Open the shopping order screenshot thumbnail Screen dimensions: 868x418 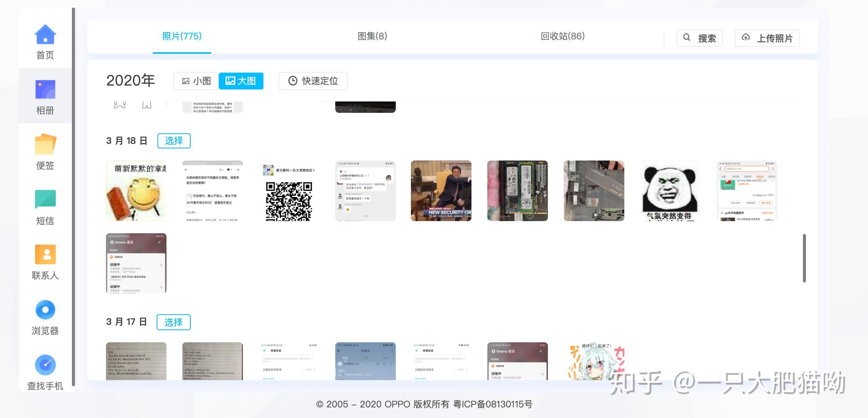(747, 191)
